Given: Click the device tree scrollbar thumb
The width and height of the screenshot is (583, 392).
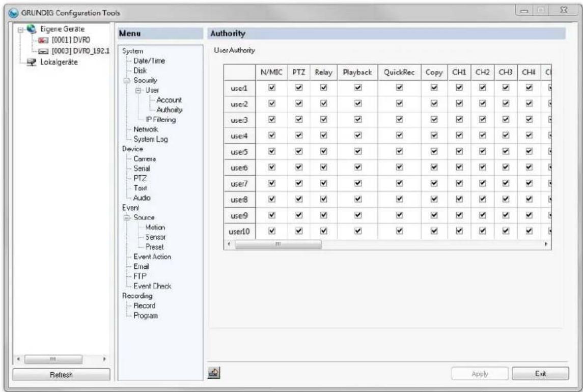Looking at the screenshot, I should [53, 359].
